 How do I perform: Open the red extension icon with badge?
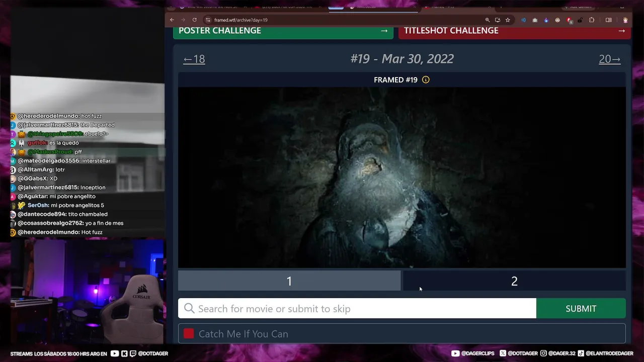pos(569,20)
